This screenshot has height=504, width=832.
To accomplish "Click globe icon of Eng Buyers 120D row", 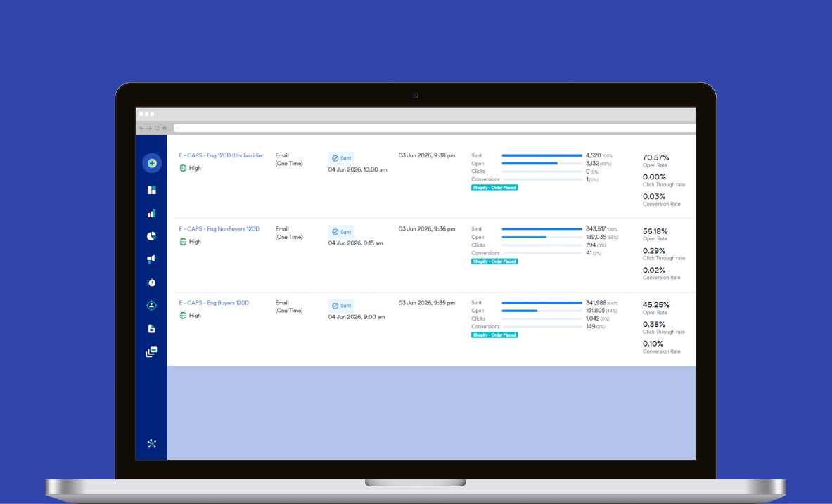I will tap(183, 316).
